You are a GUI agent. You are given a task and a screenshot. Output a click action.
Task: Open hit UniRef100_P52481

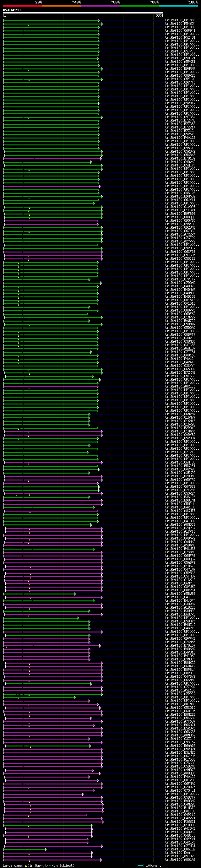pyautogui.click(x=180, y=38)
